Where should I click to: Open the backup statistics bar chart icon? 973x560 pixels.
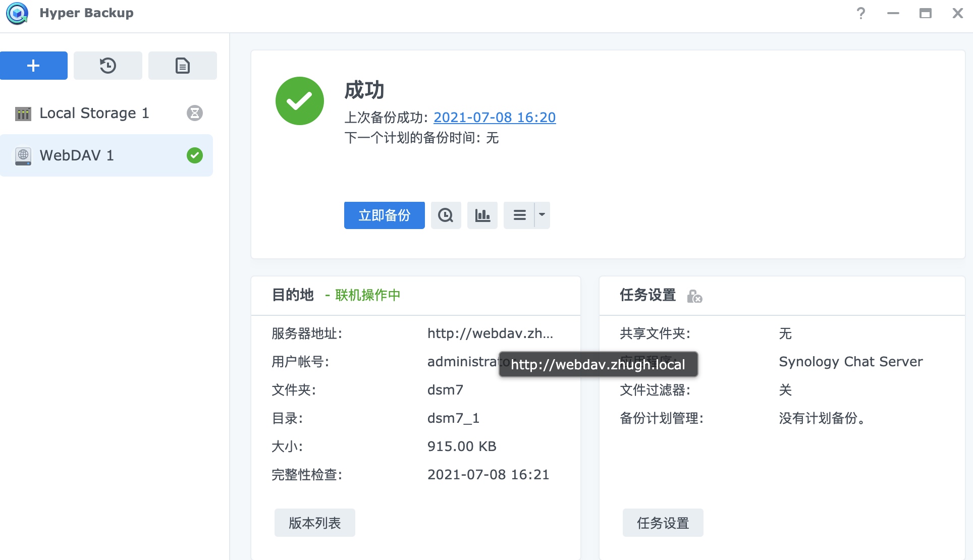point(482,215)
